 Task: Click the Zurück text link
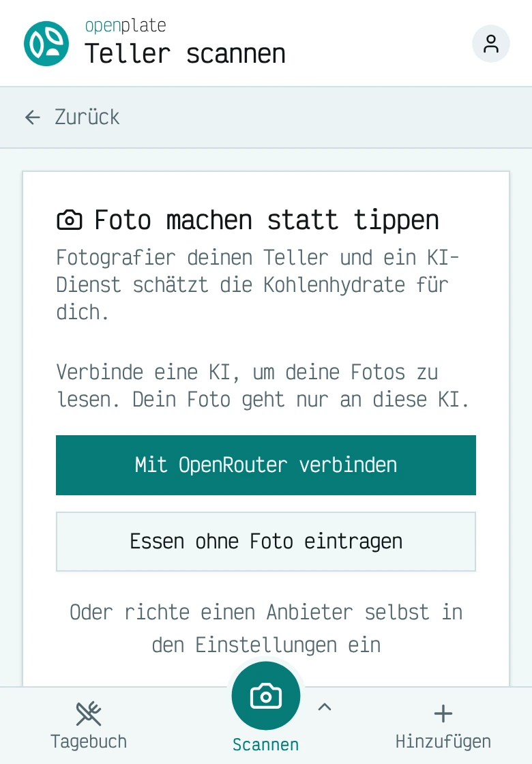[87, 117]
